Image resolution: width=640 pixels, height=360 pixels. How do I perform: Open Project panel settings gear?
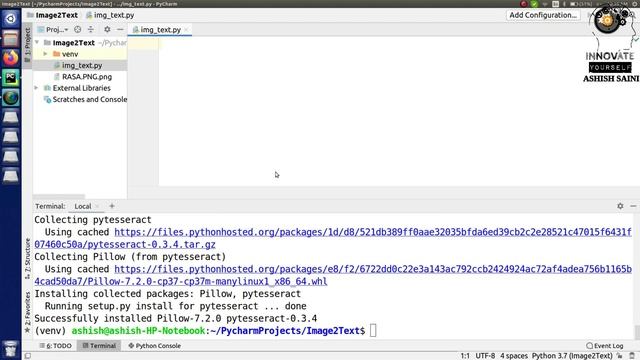(107, 29)
